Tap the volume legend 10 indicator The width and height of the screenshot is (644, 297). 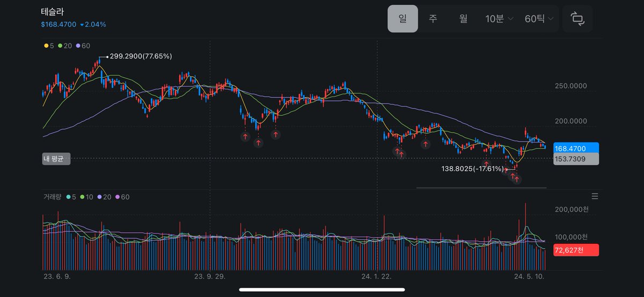click(86, 197)
